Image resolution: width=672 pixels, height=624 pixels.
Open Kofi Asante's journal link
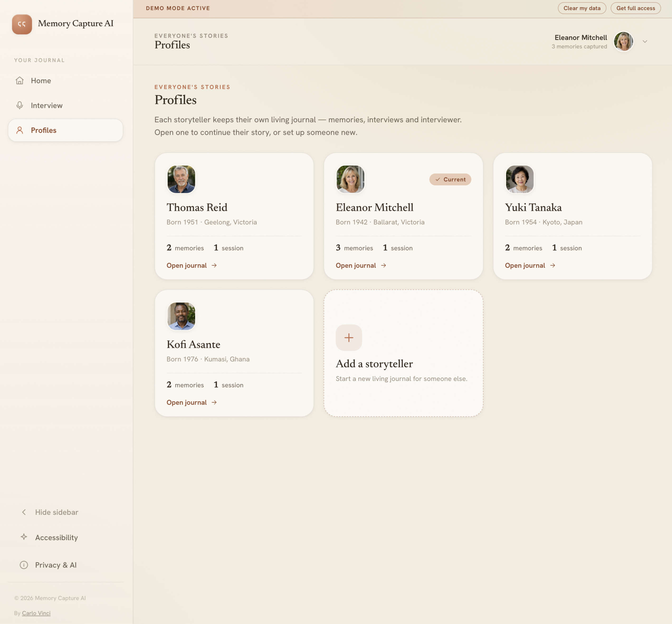[192, 403]
